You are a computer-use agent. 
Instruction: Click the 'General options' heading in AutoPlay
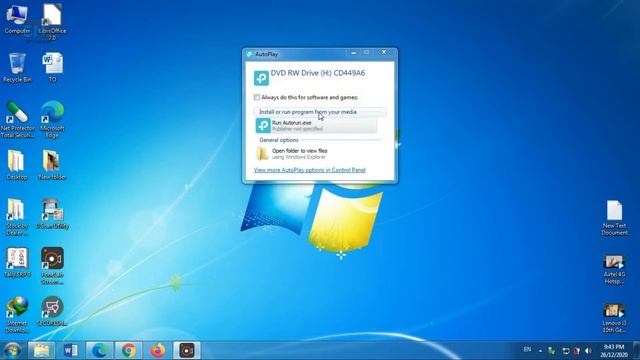279,140
